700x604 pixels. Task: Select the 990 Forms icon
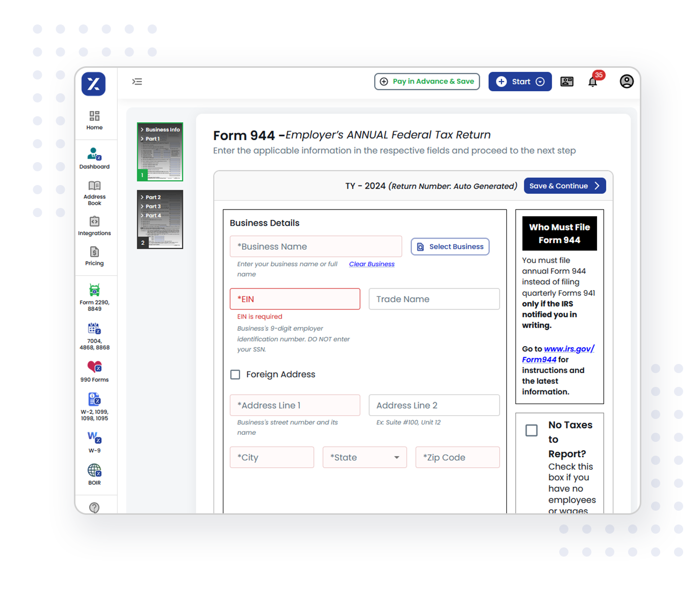pyautogui.click(x=94, y=370)
